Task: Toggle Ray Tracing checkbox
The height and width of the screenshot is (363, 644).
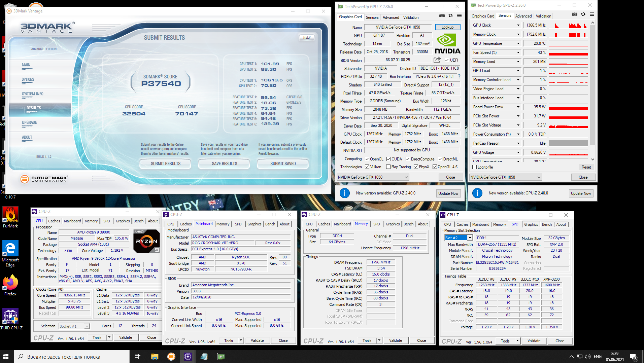Action: tap(388, 167)
